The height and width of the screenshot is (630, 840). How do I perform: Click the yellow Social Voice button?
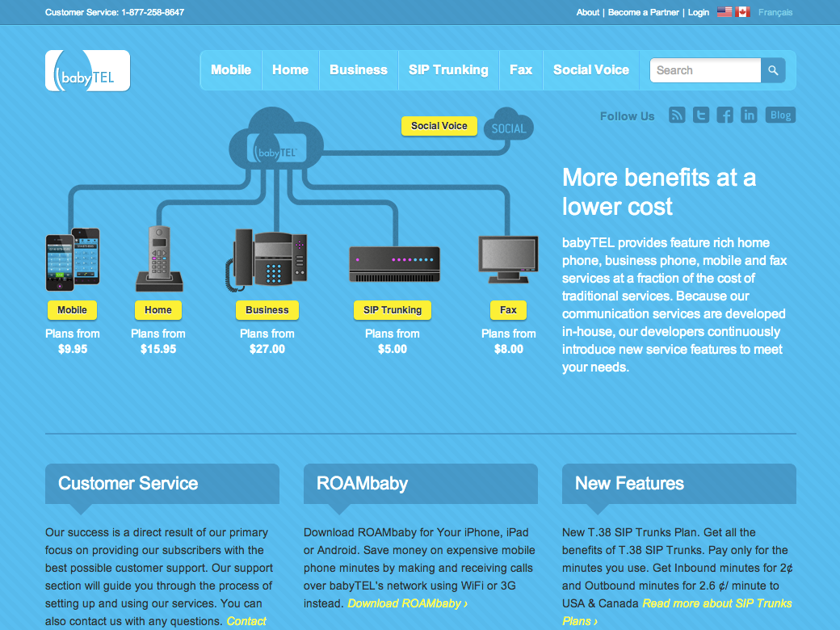point(439,126)
